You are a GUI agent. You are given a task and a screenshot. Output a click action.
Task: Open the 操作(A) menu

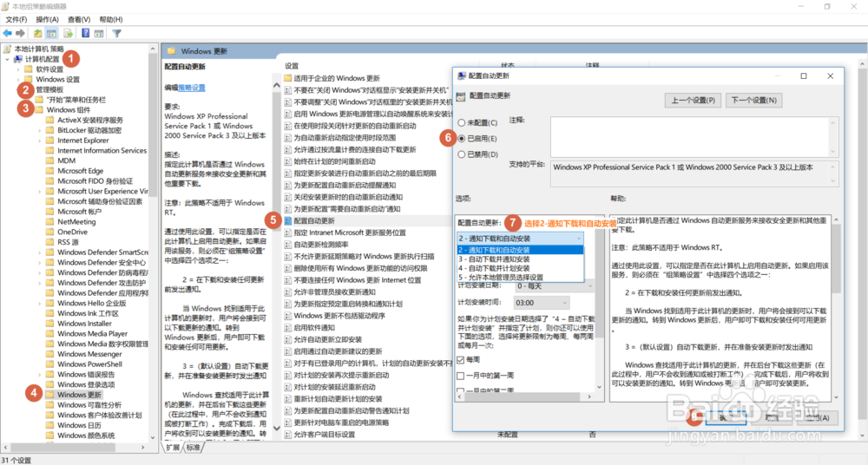47,19
